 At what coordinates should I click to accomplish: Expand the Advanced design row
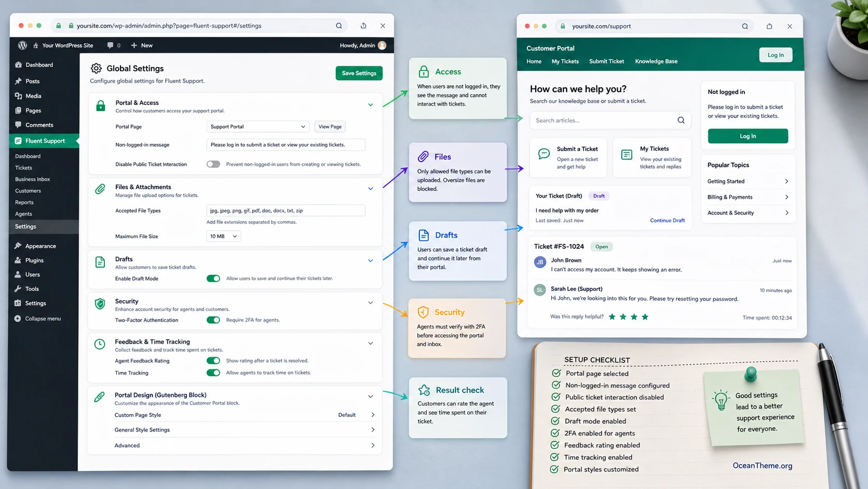coord(245,445)
